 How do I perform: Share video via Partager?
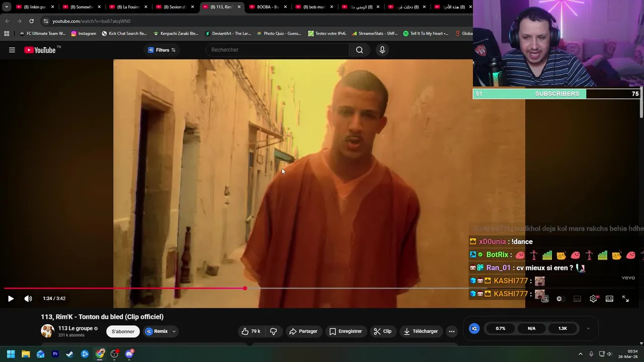(303, 331)
